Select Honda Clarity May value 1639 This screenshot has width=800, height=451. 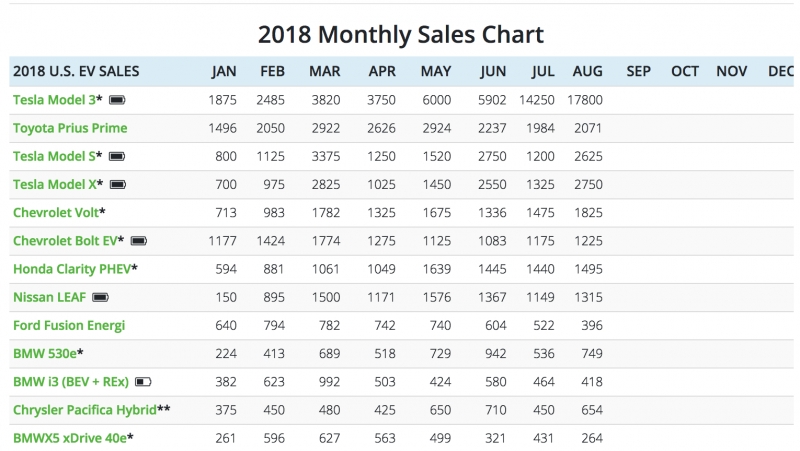tap(437, 269)
